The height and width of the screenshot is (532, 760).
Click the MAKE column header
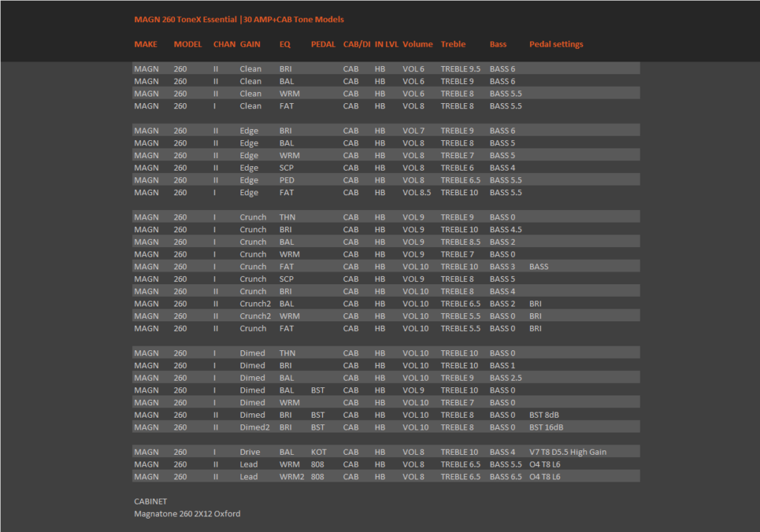coord(145,44)
